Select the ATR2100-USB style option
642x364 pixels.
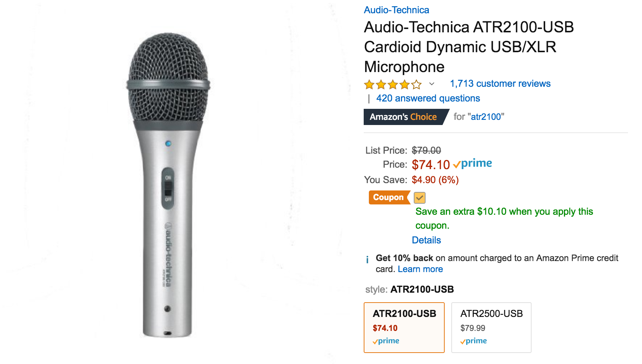point(404,328)
